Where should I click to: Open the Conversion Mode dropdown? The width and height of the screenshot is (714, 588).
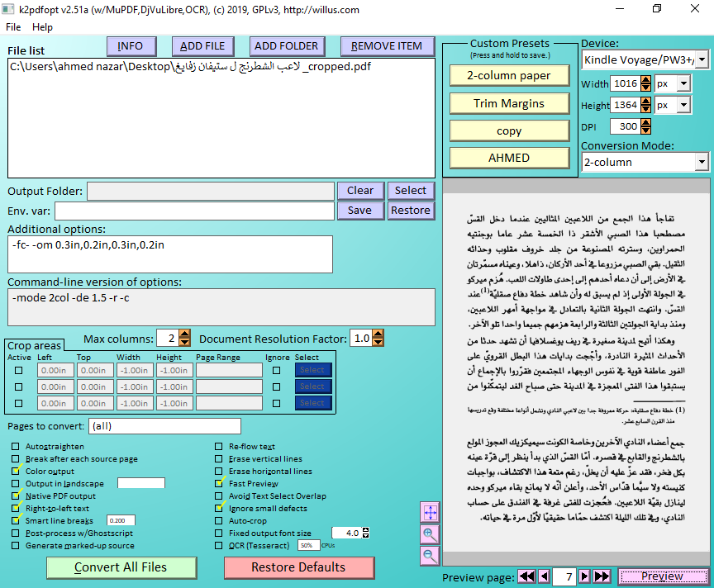pos(702,162)
